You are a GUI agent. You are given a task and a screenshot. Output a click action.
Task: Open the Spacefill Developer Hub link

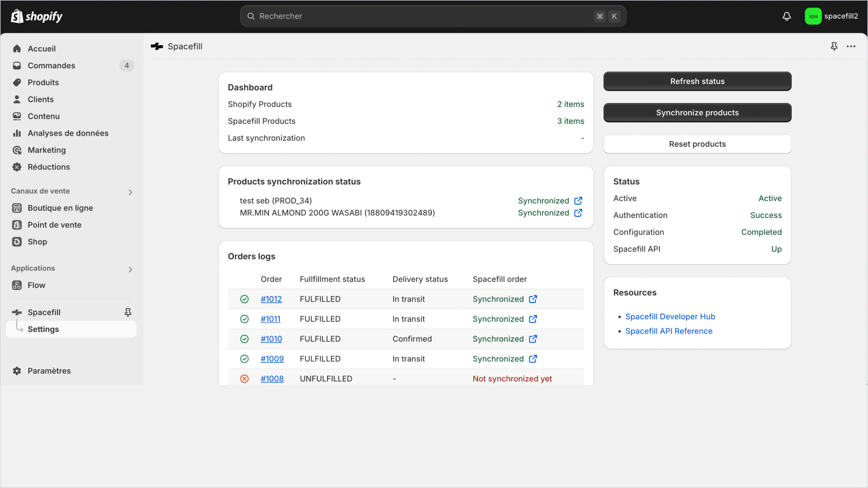[x=670, y=316]
